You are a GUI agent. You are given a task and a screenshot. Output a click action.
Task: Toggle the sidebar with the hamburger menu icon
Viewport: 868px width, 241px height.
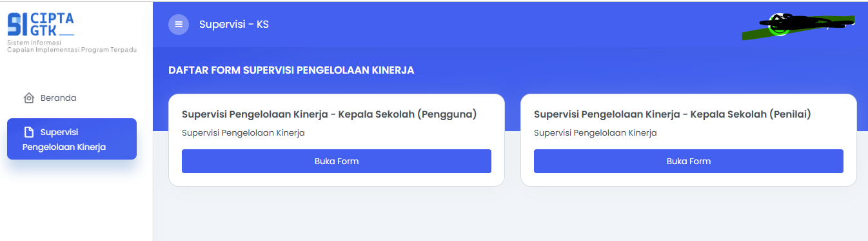(179, 25)
